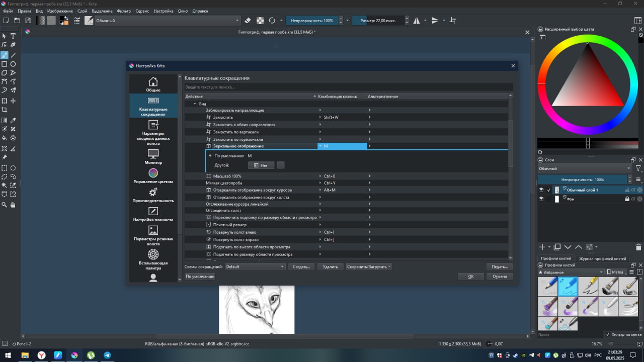Click the Печать... button
Viewport: 644px width, 362px height.
coord(499,266)
